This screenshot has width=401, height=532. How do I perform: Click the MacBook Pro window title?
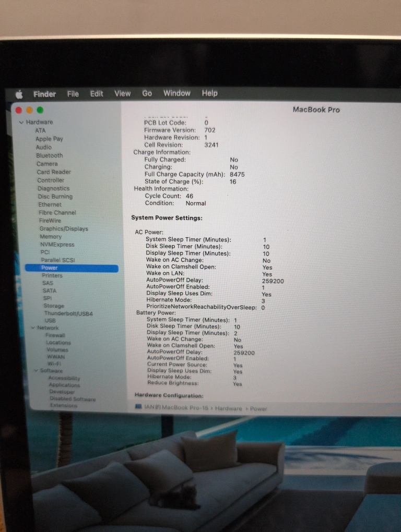click(x=316, y=110)
